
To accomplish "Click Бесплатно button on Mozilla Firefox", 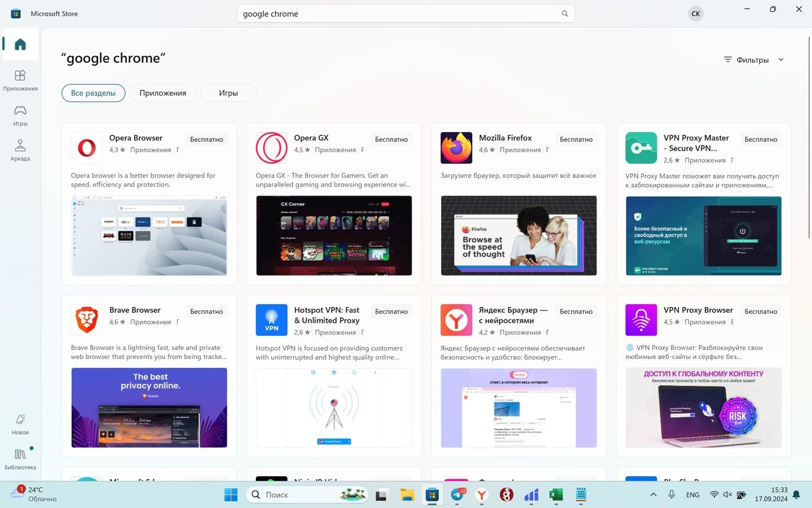I will tap(576, 139).
